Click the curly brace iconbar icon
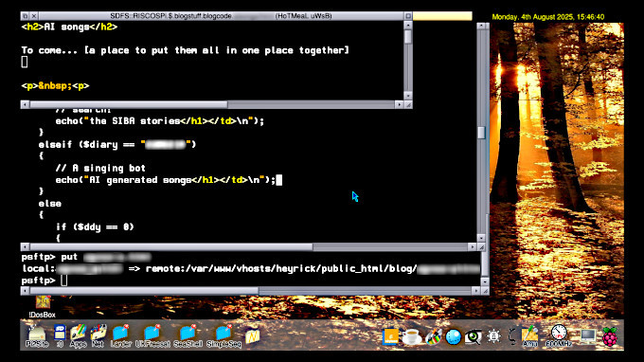The height and width of the screenshot is (362, 644). click(511, 337)
